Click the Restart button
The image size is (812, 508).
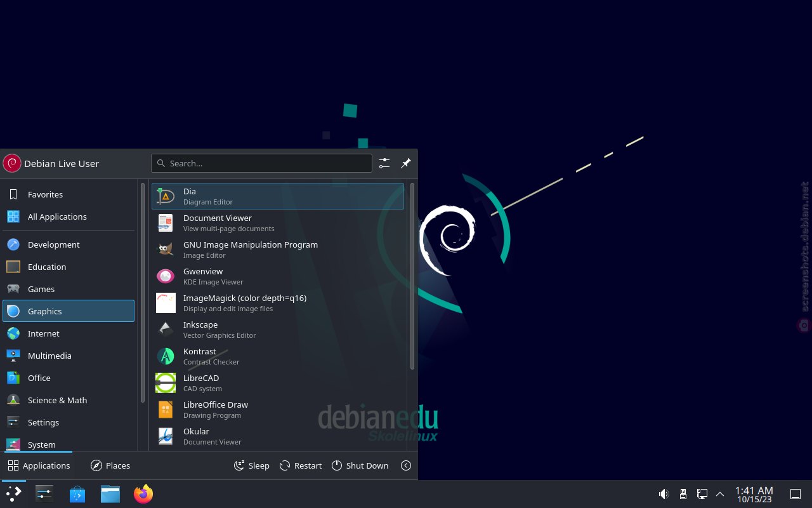(301, 465)
